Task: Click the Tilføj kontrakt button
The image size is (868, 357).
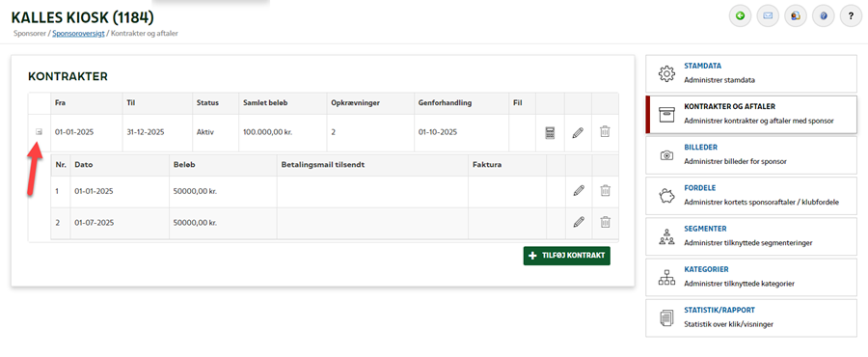Action: [x=567, y=256]
